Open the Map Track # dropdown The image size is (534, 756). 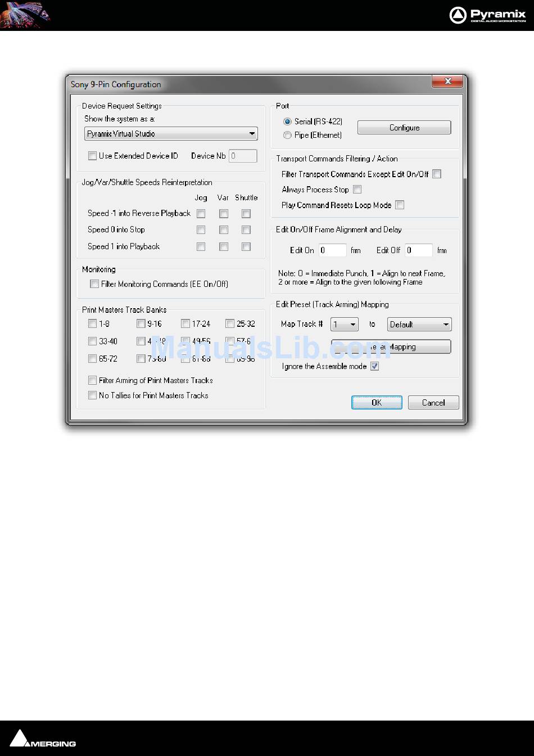pyautogui.click(x=344, y=325)
